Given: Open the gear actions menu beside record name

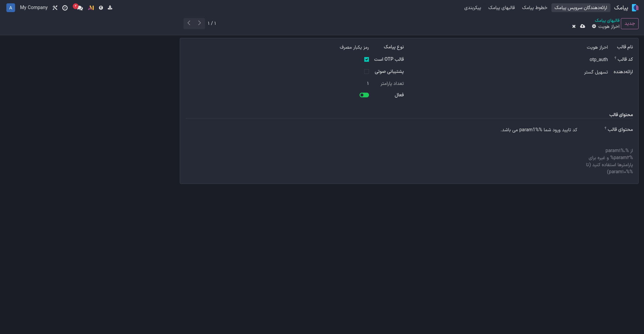Looking at the screenshot, I should click(594, 26).
